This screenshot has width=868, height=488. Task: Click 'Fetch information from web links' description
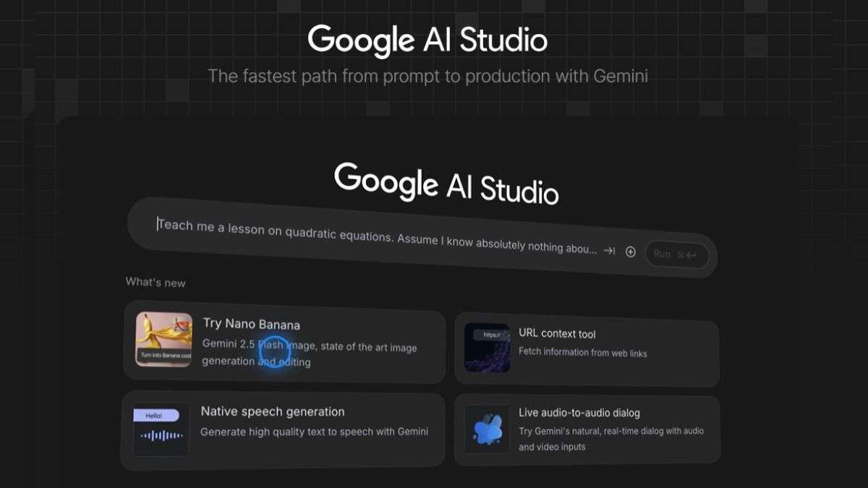tap(582, 353)
